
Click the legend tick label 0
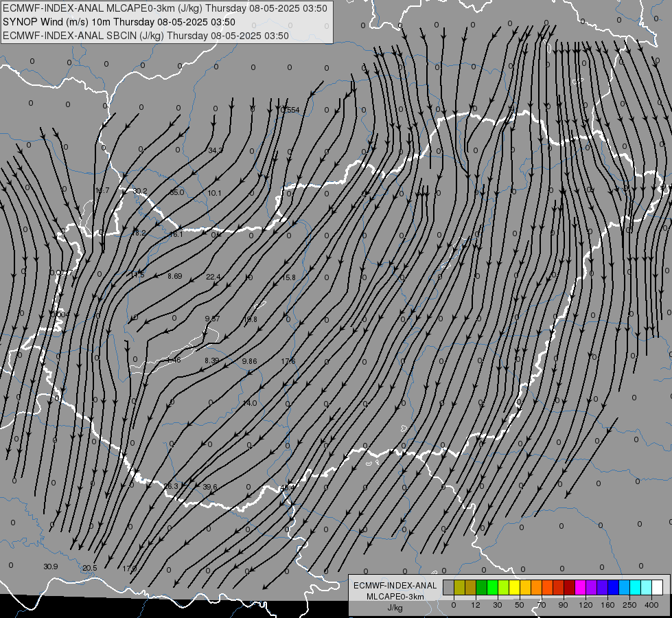[454, 605]
